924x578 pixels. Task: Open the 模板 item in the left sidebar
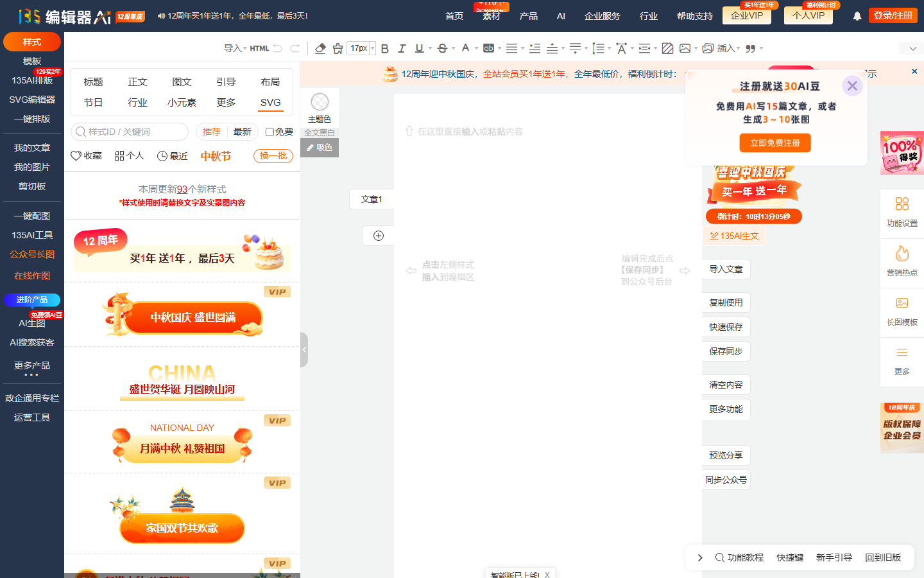click(x=32, y=61)
